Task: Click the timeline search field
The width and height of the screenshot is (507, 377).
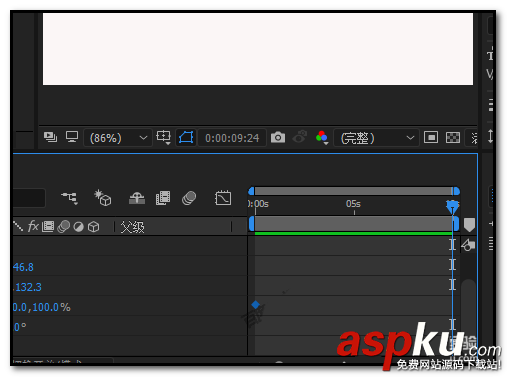Action: [29, 198]
